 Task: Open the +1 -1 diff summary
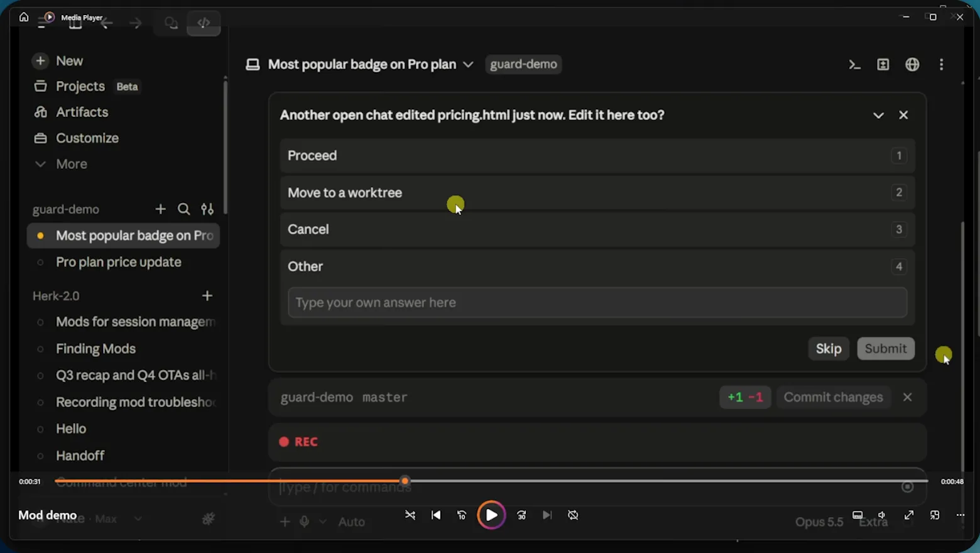[745, 397]
